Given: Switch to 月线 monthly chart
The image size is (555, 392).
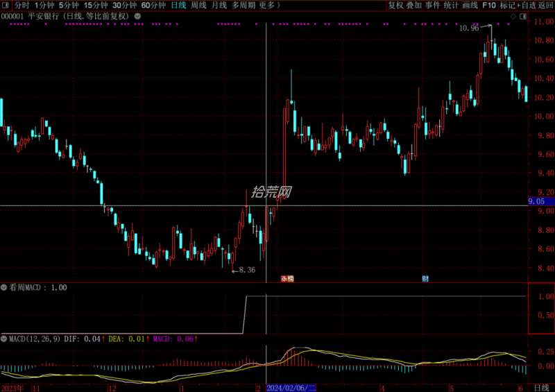Looking at the screenshot, I should pos(219,6).
